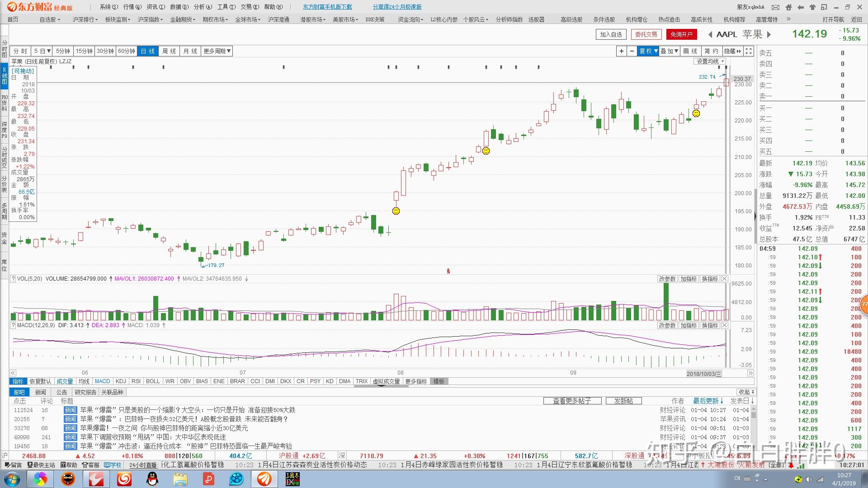Go to home via house icon
Screen dimensions: 868x488
pos(789,7)
